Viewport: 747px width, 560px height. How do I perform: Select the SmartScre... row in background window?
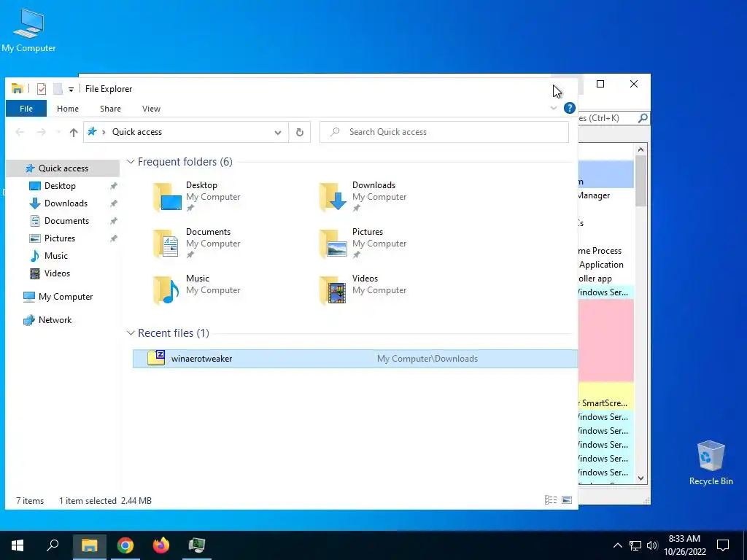[x=606, y=402]
